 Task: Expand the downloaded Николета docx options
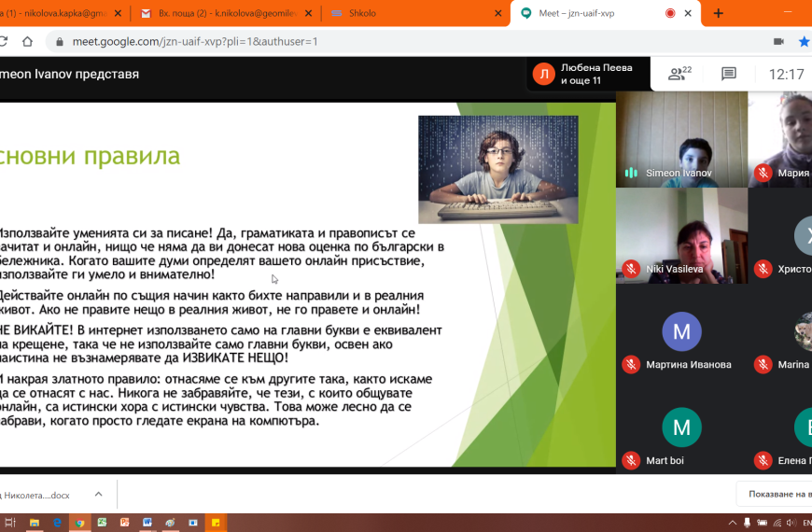pyautogui.click(x=98, y=494)
